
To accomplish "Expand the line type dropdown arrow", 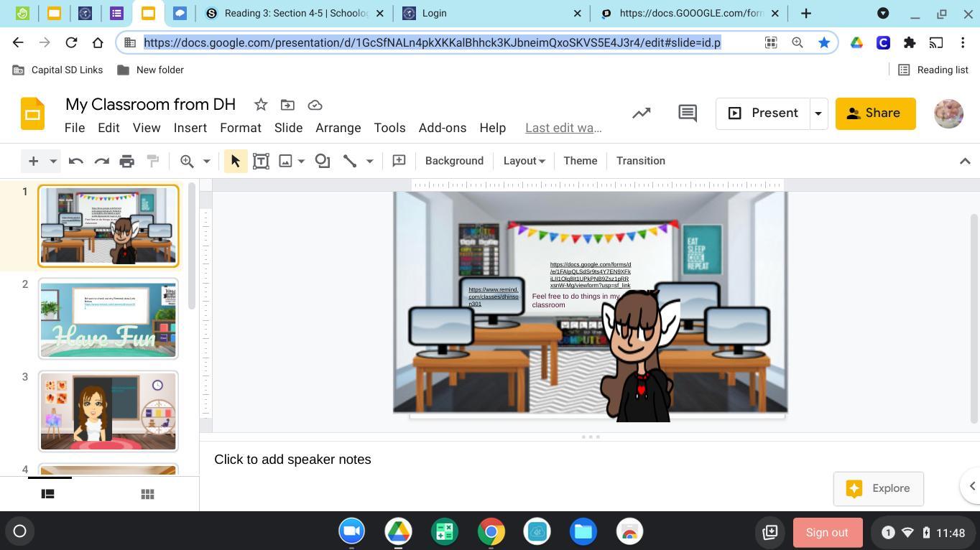I will point(369,161).
